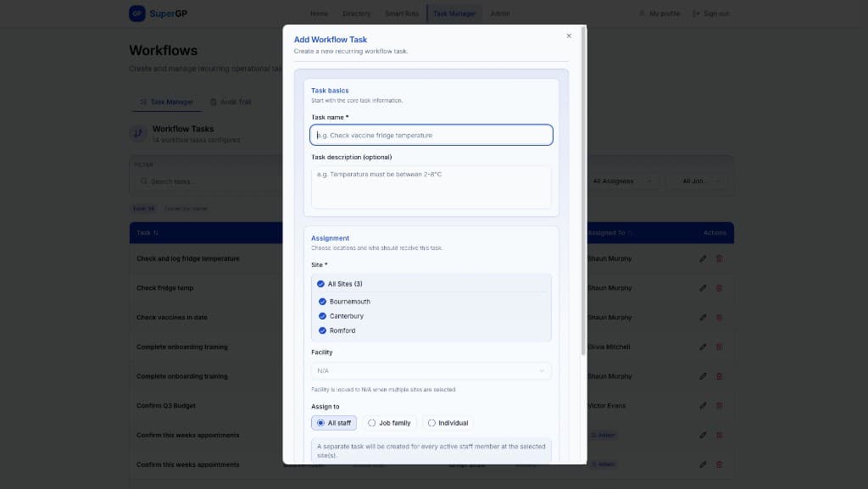Image resolution: width=868 pixels, height=489 pixels.
Task: Edit Check and log fridge temperature task
Action: (x=703, y=258)
